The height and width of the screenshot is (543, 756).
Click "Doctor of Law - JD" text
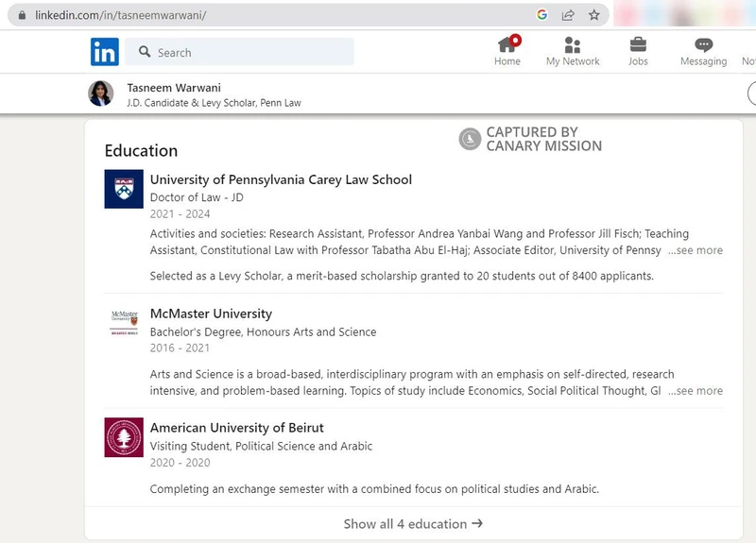pyautogui.click(x=197, y=197)
